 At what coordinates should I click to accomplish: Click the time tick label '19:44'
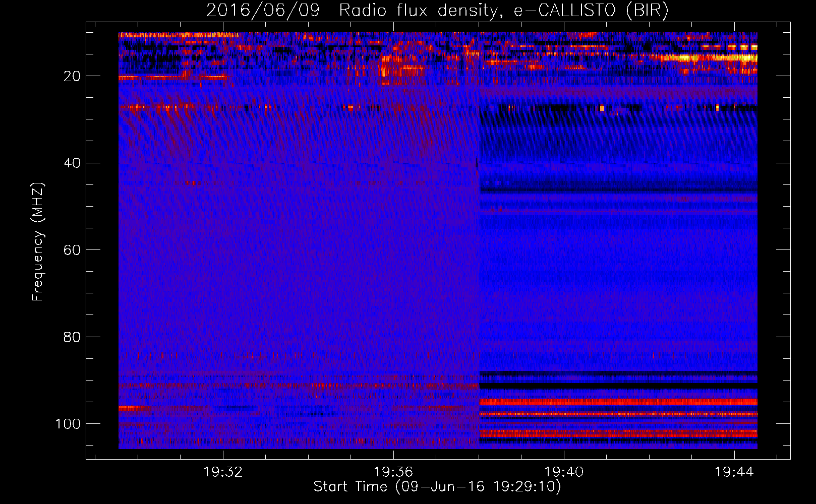point(734,472)
